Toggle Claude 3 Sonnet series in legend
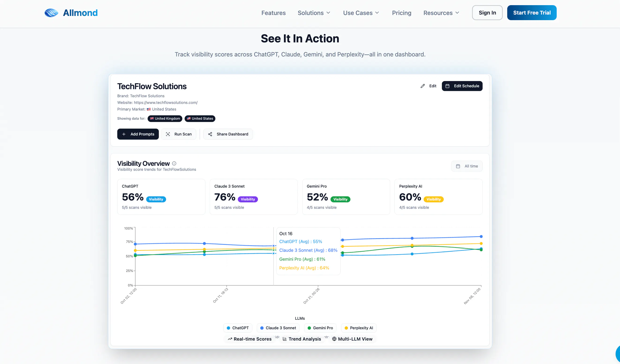The image size is (620, 364). [278, 328]
